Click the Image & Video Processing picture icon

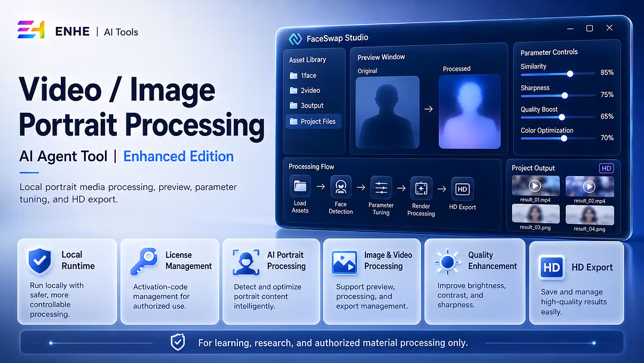[x=344, y=263]
